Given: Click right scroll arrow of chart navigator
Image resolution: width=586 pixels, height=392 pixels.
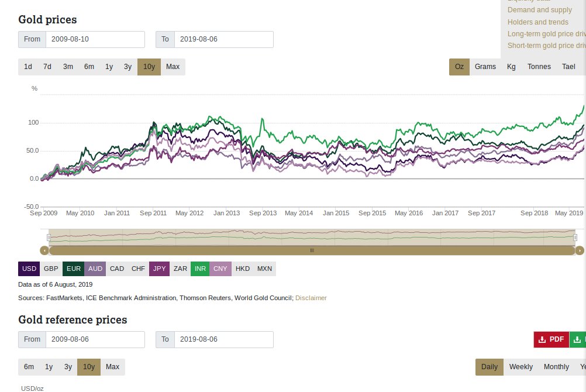Looking at the screenshot, I should [580, 250].
